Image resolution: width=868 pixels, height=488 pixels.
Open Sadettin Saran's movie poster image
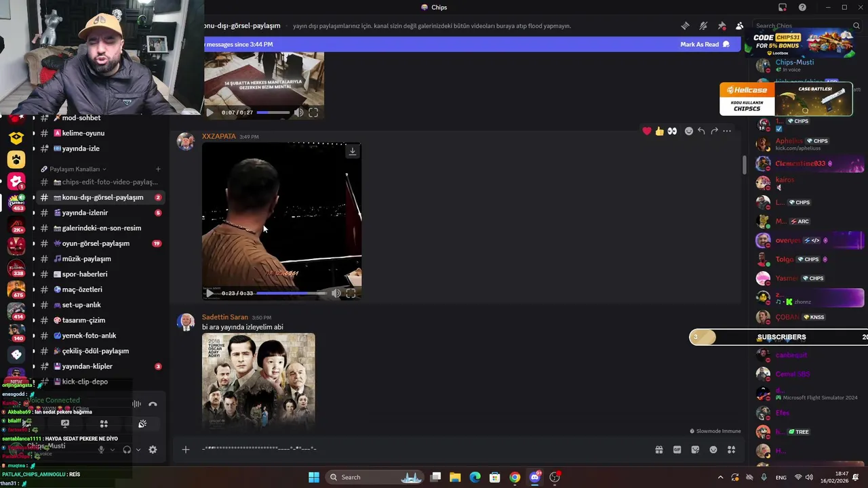pyautogui.click(x=258, y=381)
